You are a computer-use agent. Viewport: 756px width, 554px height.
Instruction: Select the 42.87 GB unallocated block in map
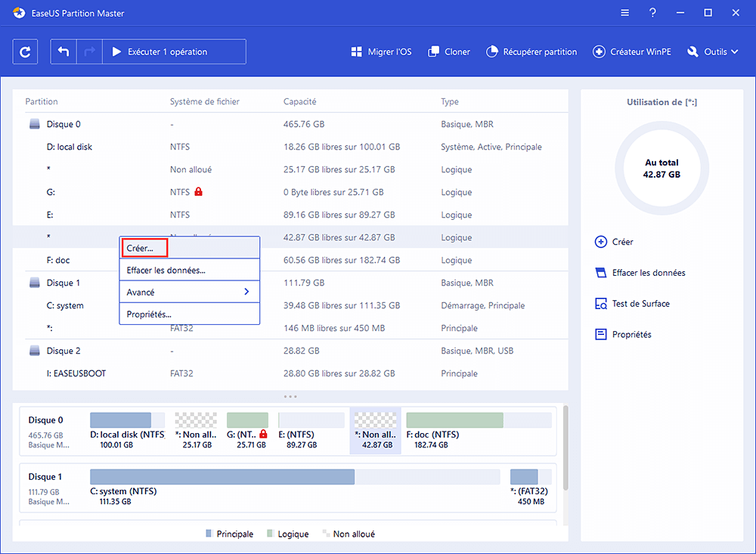tap(375, 431)
